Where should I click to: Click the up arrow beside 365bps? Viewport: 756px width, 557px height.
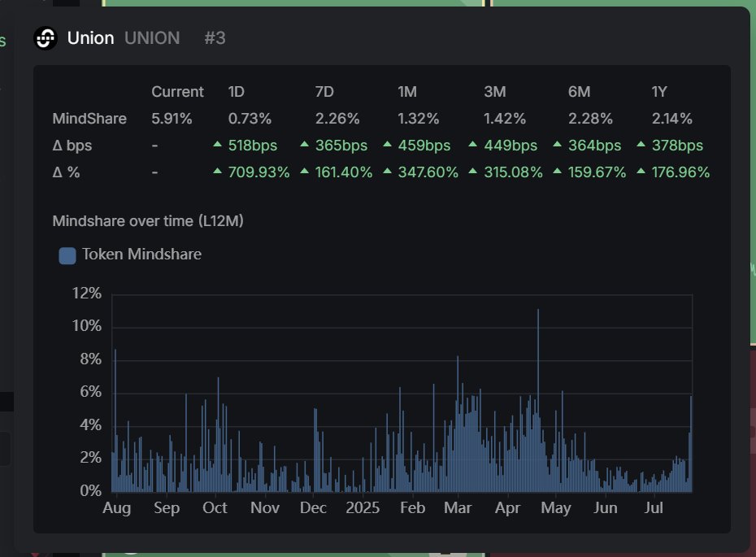pos(304,144)
